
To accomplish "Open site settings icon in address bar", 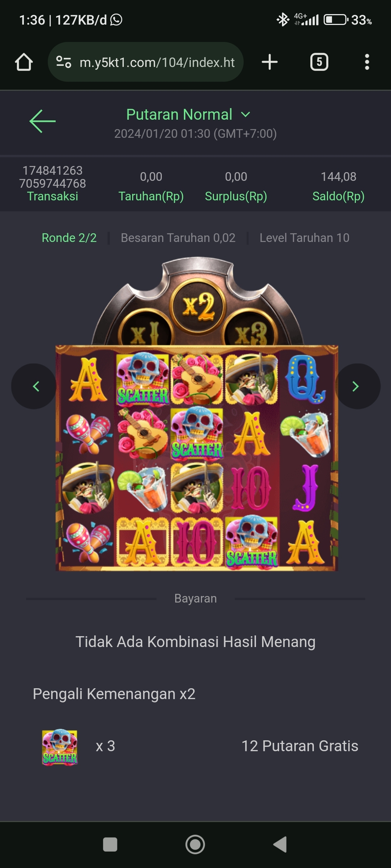I will coord(64,62).
